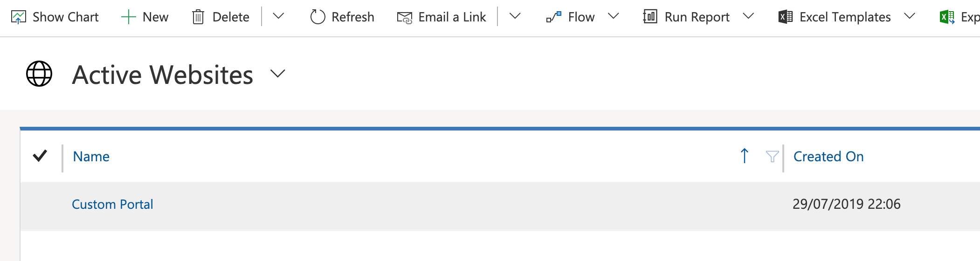Click the Delete trash can icon
Viewport: 980px width, 261px height.
pos(198,17)
